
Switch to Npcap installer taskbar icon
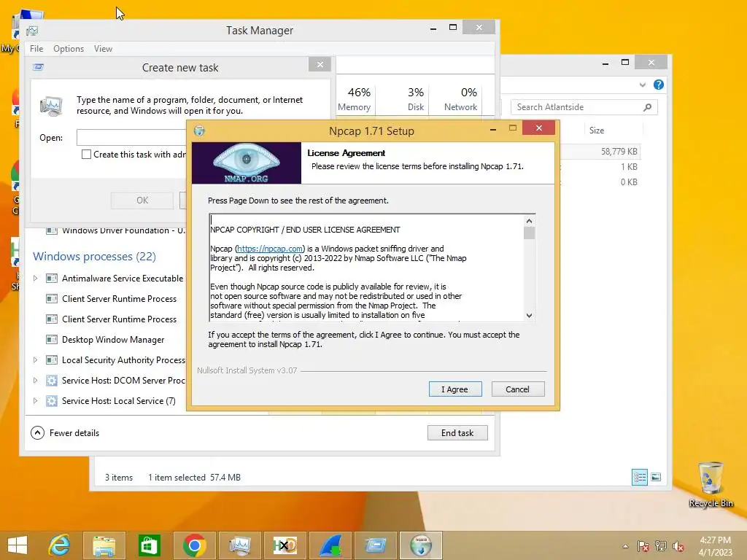click(421, 545)
